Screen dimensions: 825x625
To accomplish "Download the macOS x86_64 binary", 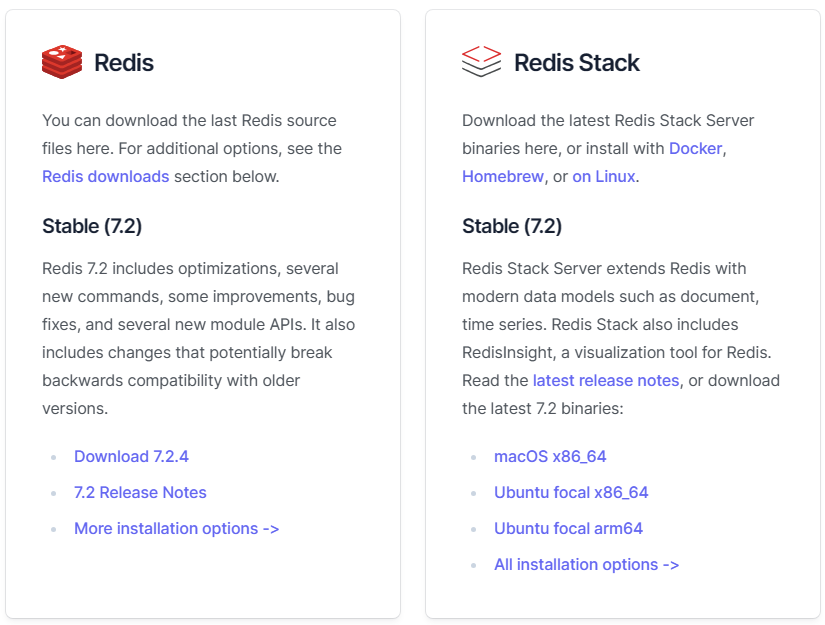I will 550,456.
